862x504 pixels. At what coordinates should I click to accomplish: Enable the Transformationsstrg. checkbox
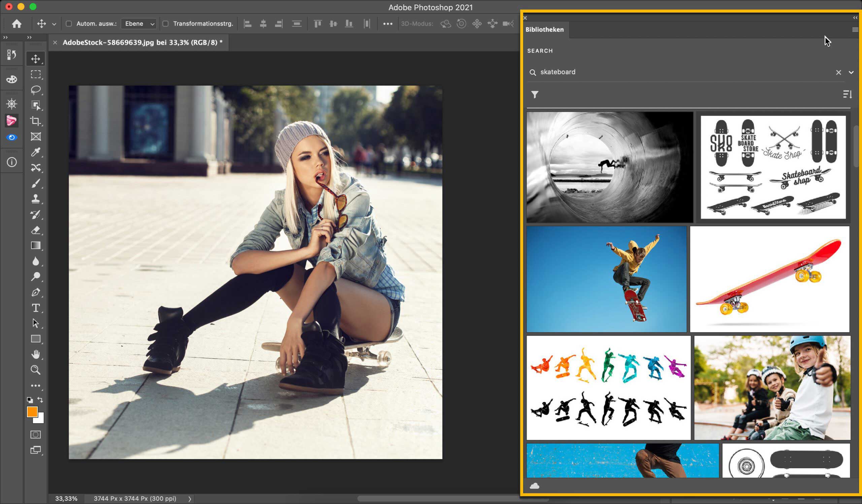click(x=166, y=24)
